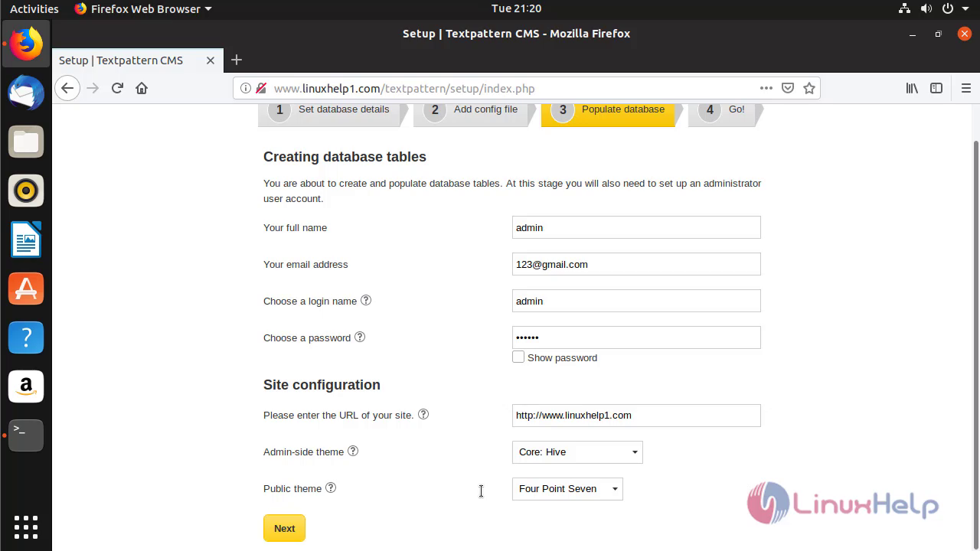
Task: Open the Files manager from the dock
Action: pos(26,142)
